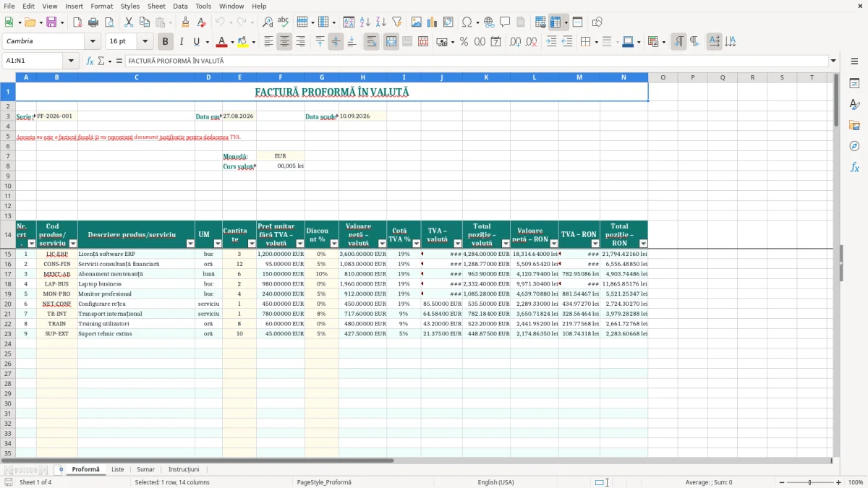
Task: Open the Format menu
Action: (x=101, y=6)
